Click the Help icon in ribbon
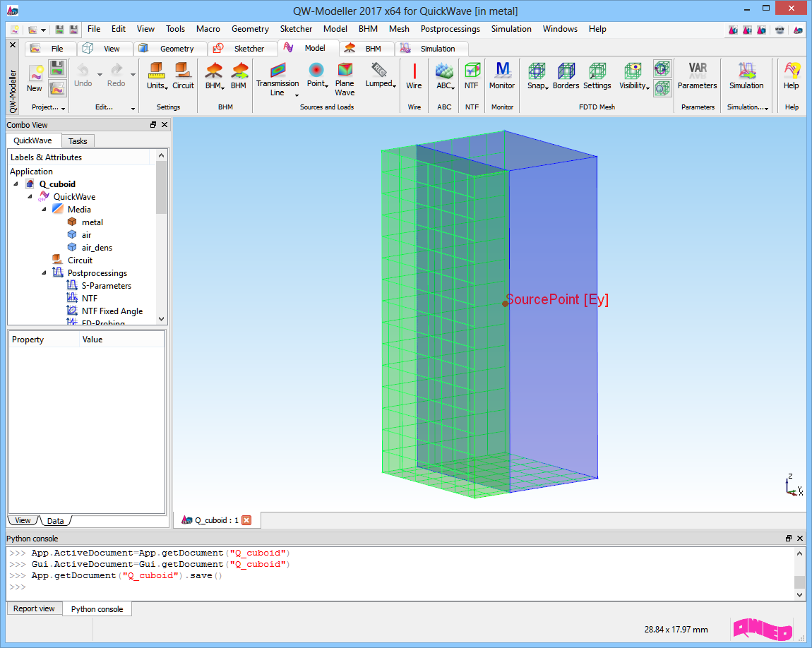Screen dimensions: 812x648 [792, 71]
